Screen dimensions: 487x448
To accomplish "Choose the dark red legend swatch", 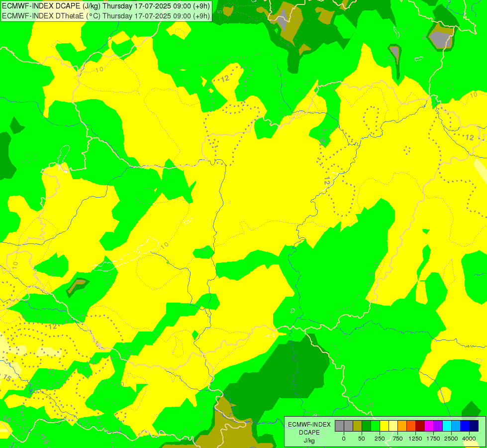I will click(x=420, y=426).
